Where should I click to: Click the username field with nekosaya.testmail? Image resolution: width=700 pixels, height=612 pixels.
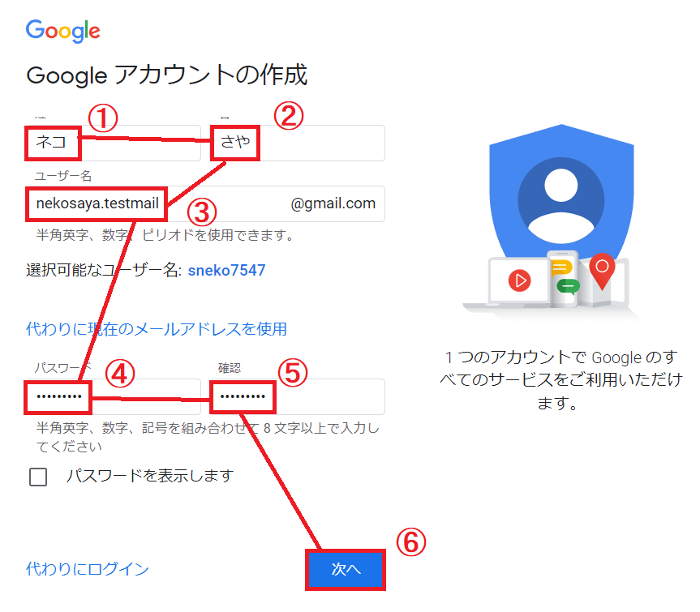click(205, 203)
